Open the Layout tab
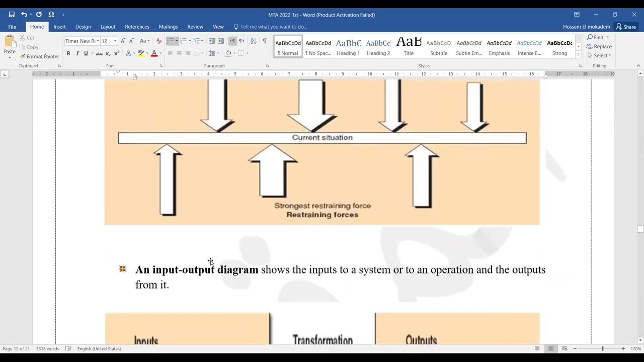The width and height of the screenshot is (644, 362). [108, 27]
